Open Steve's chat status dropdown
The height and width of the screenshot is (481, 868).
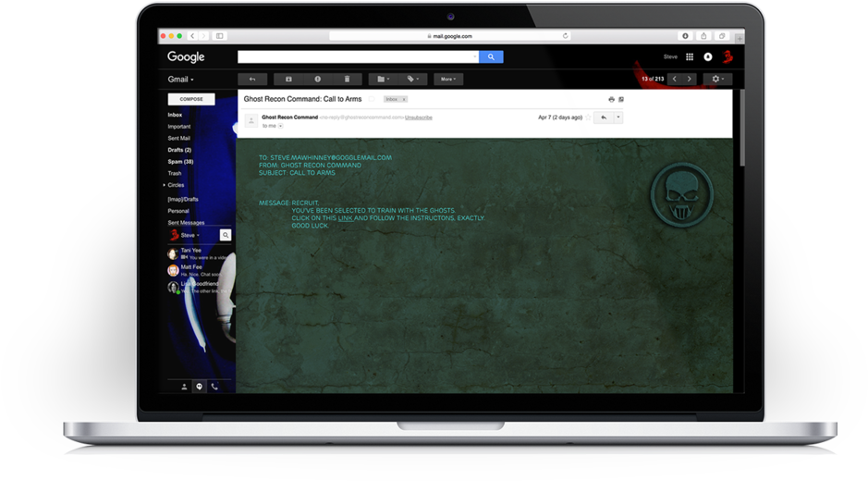(189, 236)
